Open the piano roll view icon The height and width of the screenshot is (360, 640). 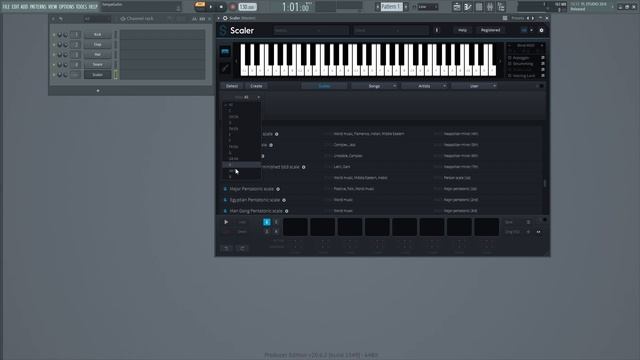pyautogui.click(x=468, y=7)
